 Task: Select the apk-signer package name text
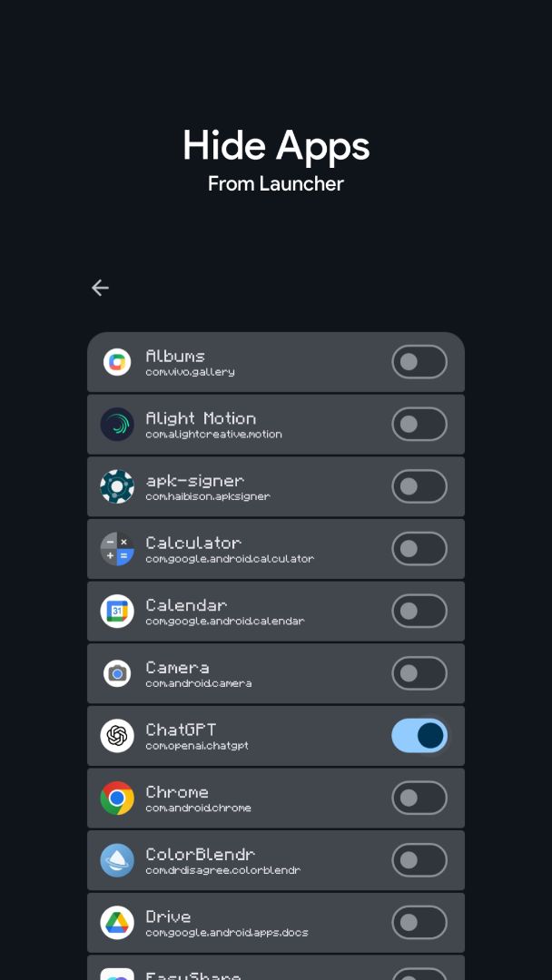pyautogui.click(x=208, y=496)
